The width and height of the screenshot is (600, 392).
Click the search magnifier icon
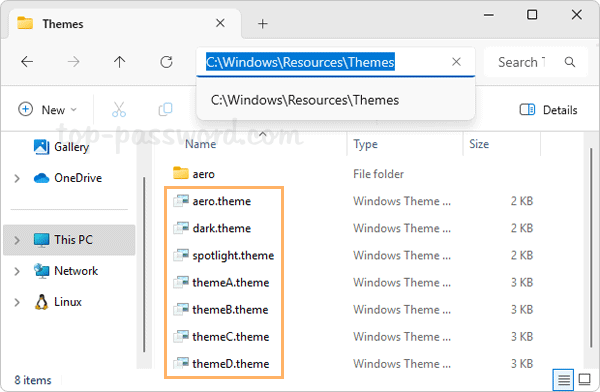(x=570, y=62)
